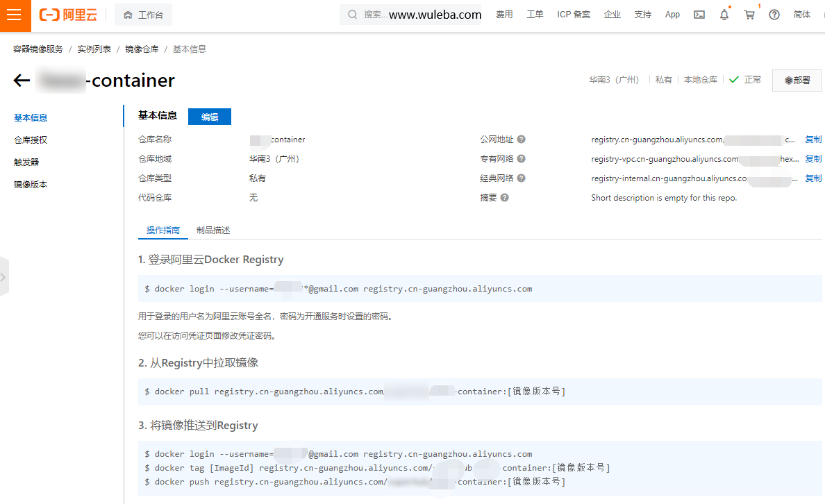Copy the public endpoint via 复制 link
This screenshot has height=504, width=825.
click(812, 139)
